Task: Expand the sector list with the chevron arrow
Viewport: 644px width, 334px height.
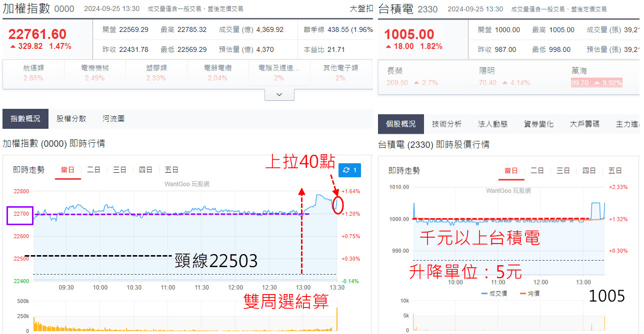Action: click(279, 94)
